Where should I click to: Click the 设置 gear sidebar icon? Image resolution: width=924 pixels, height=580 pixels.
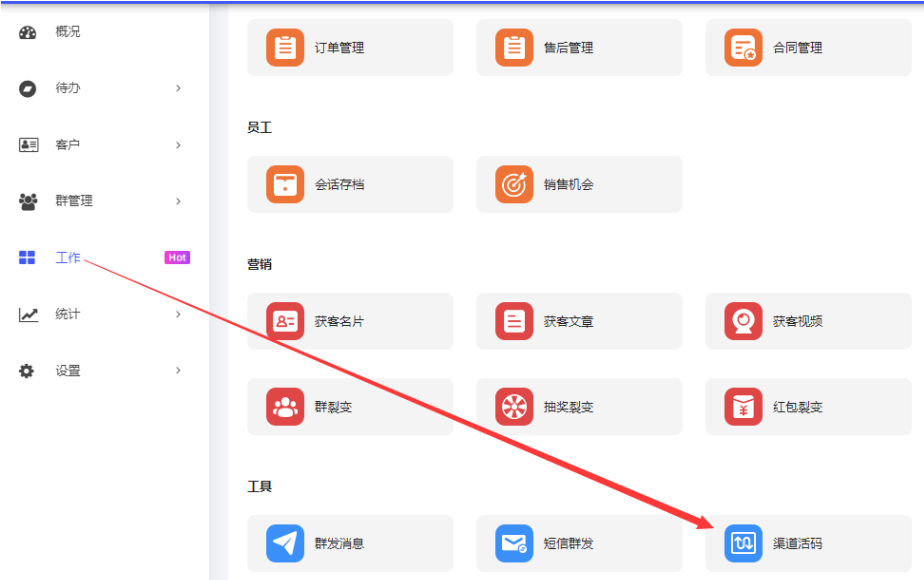pos(27,371)
